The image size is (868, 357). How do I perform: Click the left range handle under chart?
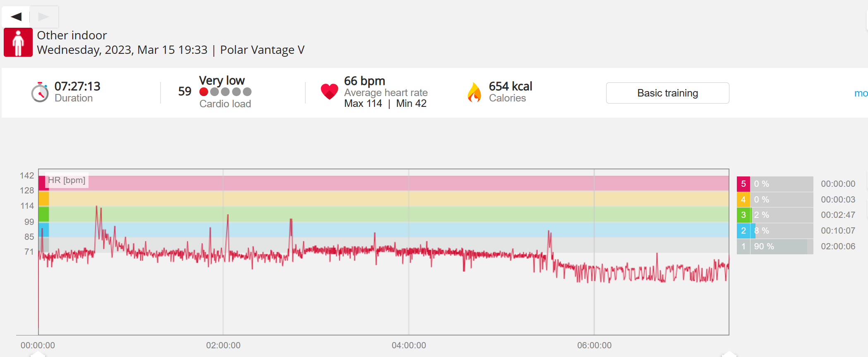[38, 354]
